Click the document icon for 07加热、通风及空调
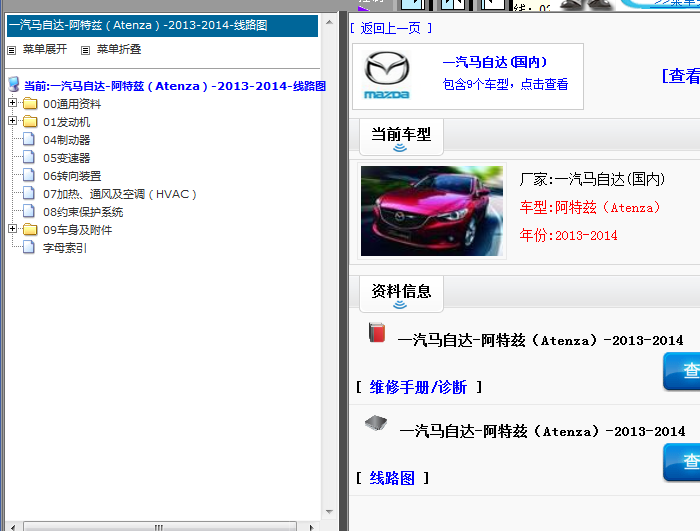 29,193
